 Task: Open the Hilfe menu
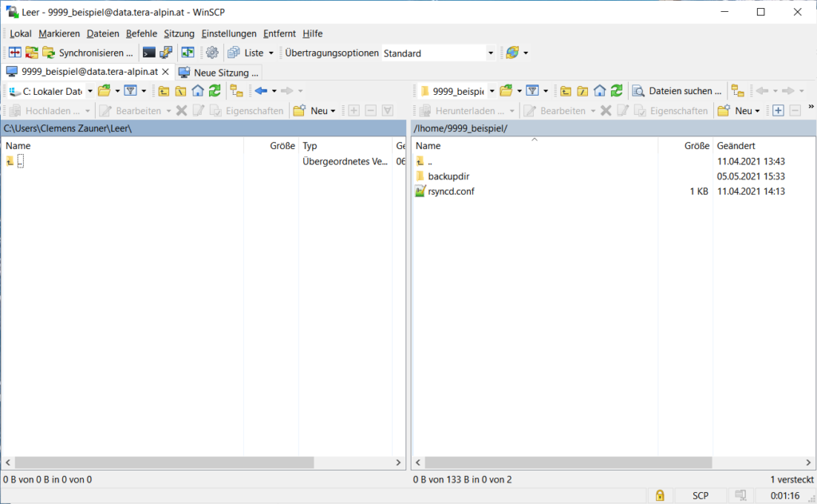312,33
